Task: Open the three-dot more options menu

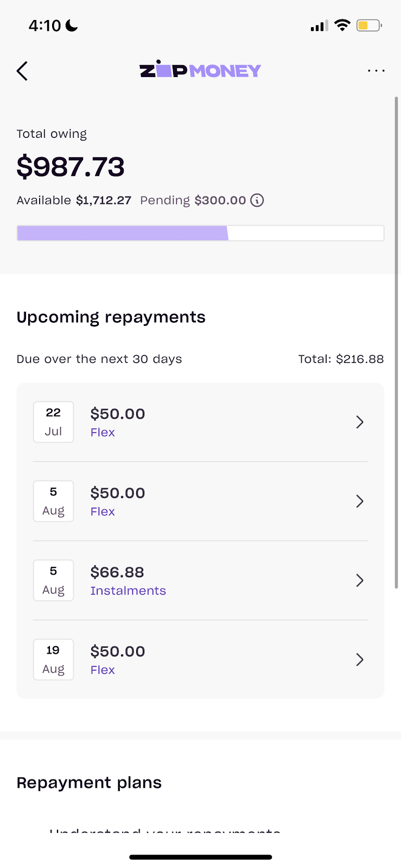Action: tap(376, 71)
